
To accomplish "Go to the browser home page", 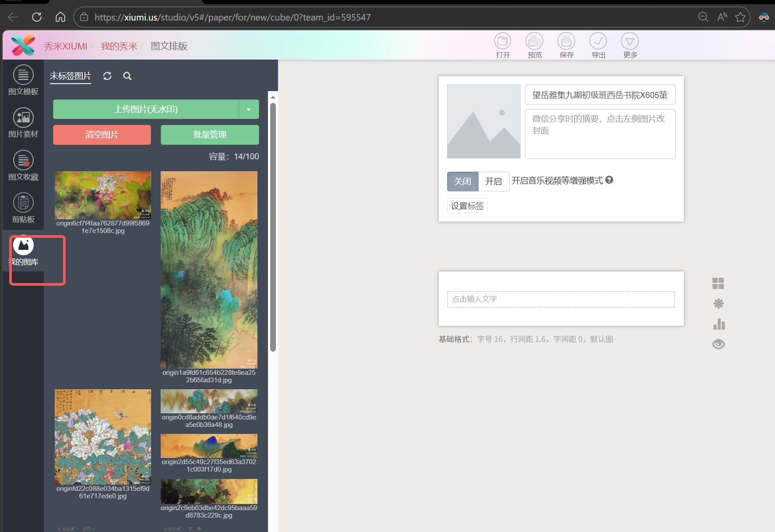I will pyautogui.click(x=60, y=17).
